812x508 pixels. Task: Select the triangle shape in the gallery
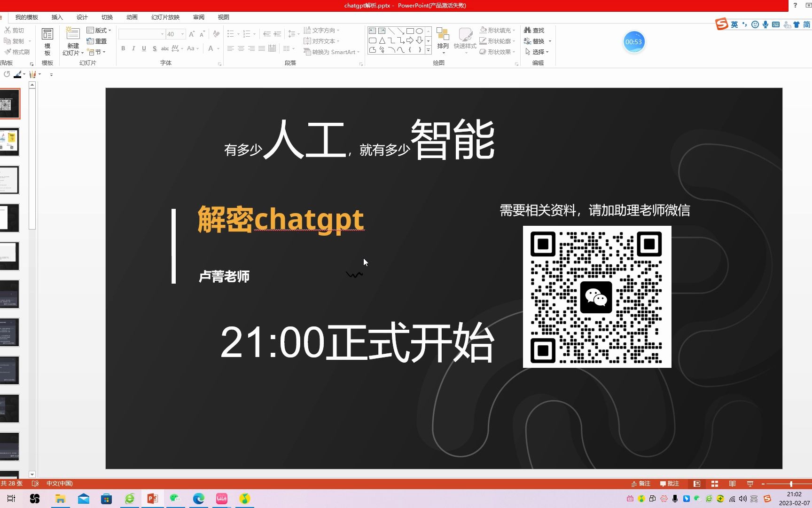click(382, 40)
